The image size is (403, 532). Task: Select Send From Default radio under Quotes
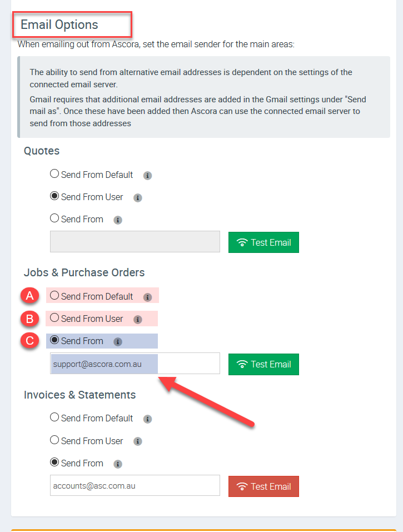click(54, 174)
